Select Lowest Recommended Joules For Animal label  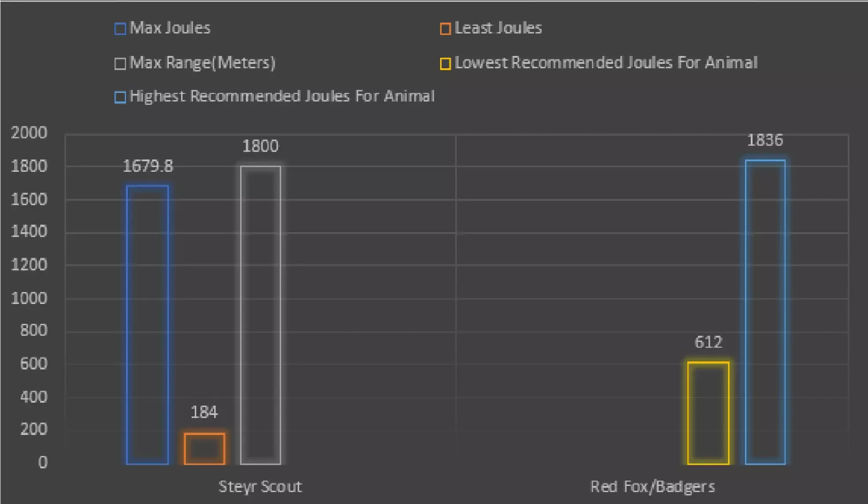[x=606, y=63]
